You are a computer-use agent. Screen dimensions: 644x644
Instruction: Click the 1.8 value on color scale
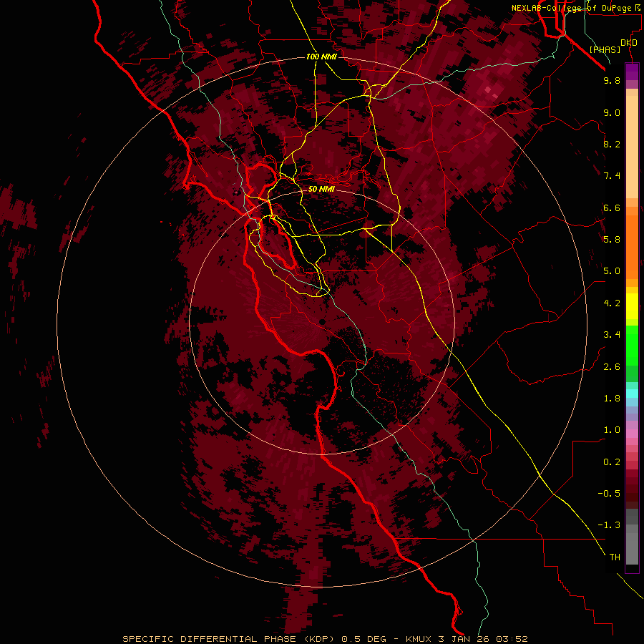(x=612, y=398)
